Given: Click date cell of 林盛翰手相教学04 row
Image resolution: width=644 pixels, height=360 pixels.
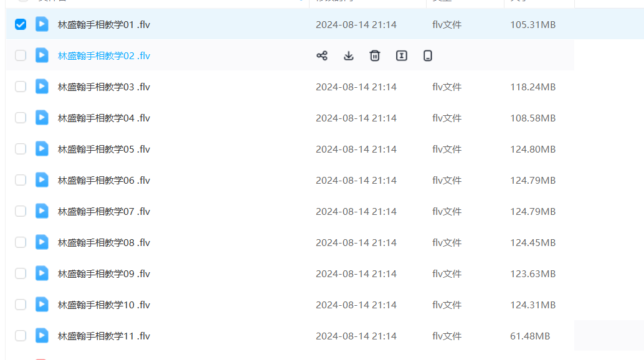Looking at the screenshot, I should (356, 118).
